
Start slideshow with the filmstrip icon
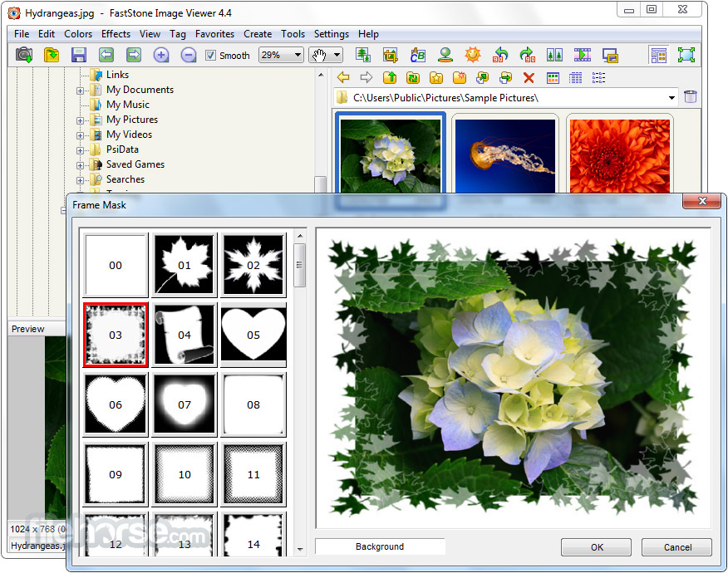[x=583, y=55]
